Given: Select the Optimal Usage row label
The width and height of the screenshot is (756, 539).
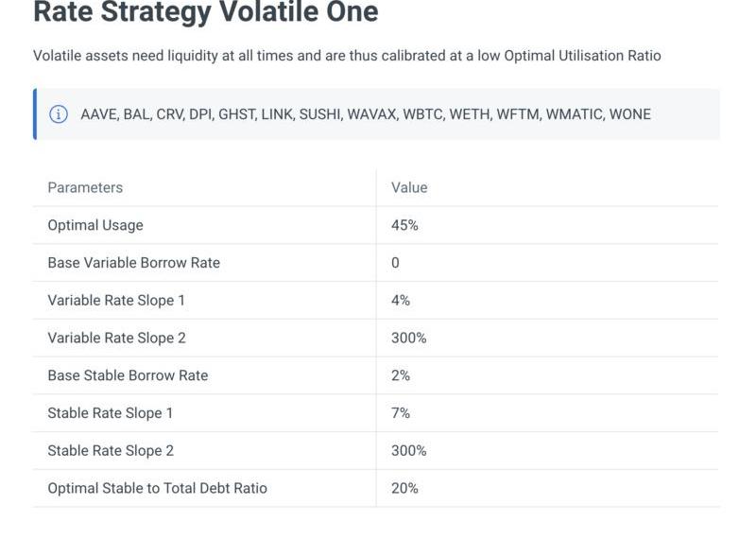Looking at the screenshot, I should tap(95, 225).
